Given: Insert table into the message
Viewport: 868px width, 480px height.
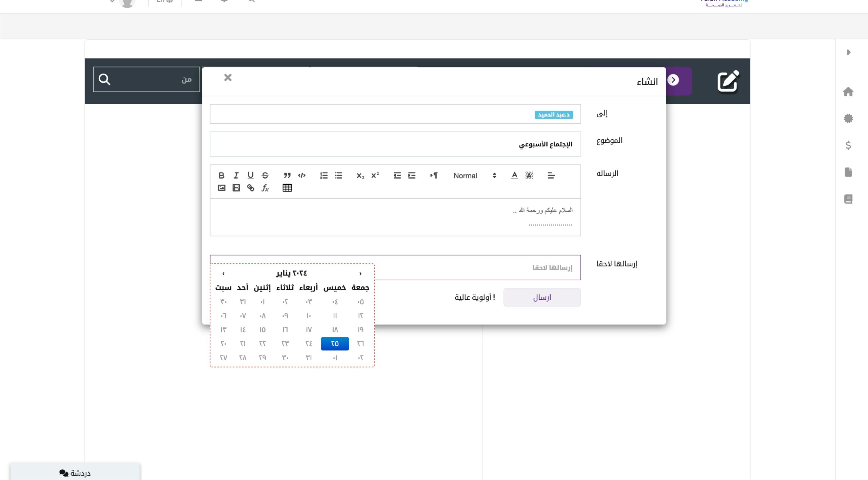Looking at the screenshot, I should [x=287, y=188].
